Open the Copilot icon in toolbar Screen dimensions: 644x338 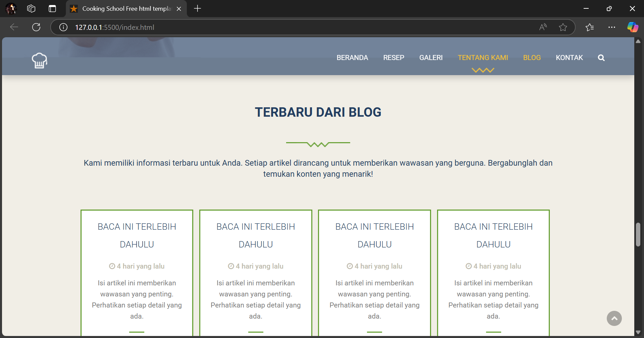pyautogui.click(x=633, y=27)
